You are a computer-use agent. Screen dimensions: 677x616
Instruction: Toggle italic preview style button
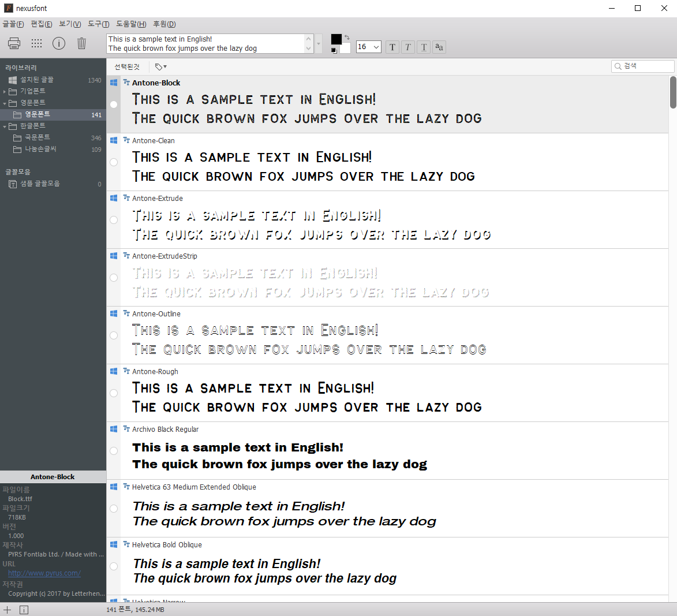click(408, 47)
